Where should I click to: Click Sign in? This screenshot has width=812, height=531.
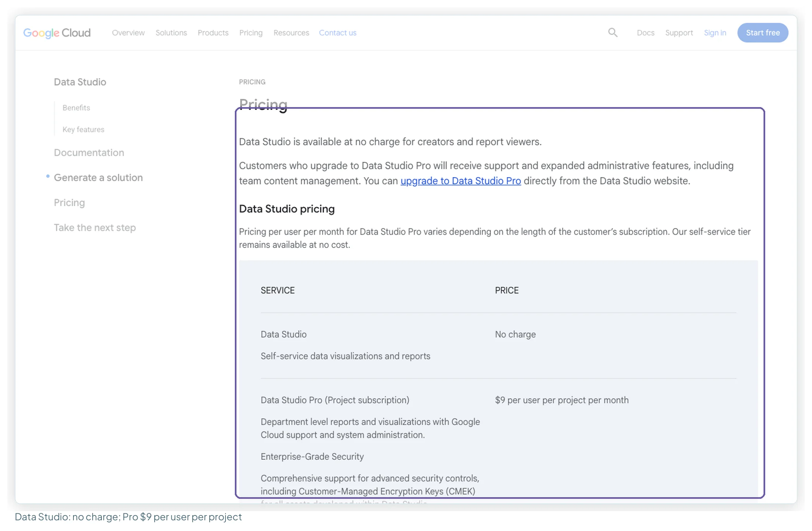click(x=715, y=32)
